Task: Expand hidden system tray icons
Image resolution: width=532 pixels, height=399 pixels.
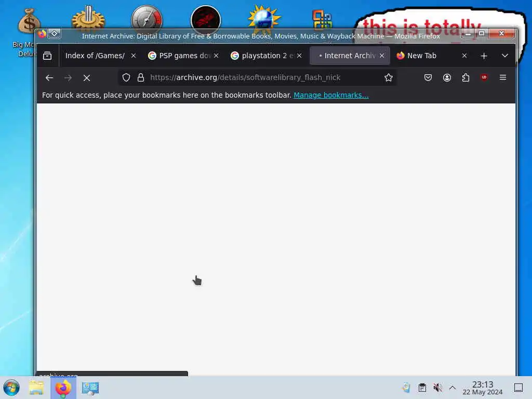Action: coord(453,388)
